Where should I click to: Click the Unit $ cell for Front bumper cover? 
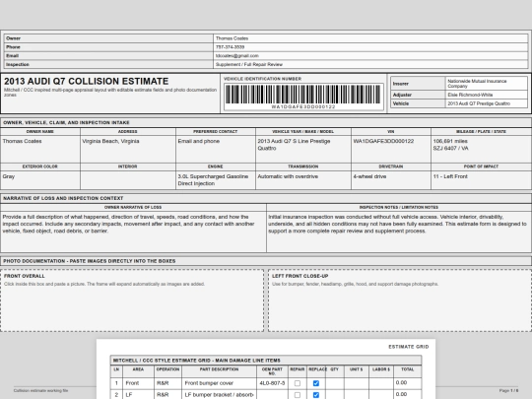click(x=357, y=383)
